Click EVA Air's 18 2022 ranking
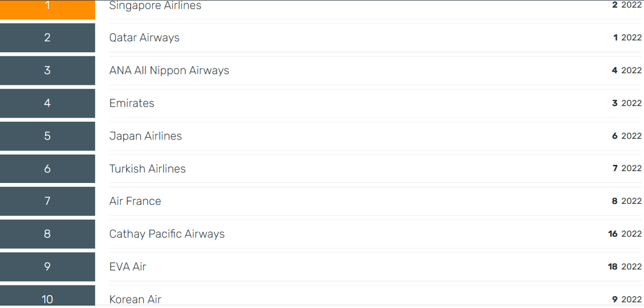Image resolution: width=644 pixels, height=308 pixels. (625, 267)
